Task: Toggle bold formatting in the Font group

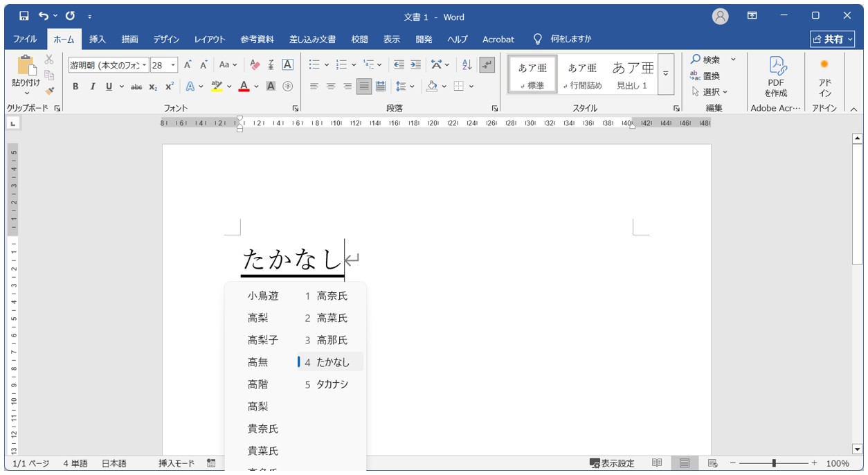Action: (x=76, y=87)
